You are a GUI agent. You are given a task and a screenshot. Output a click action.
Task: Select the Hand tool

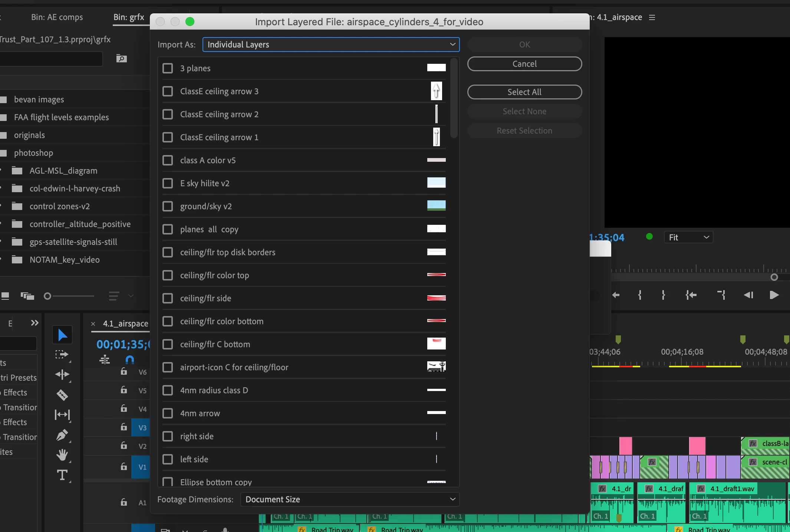pyautogui.click(x=62, y=455)
